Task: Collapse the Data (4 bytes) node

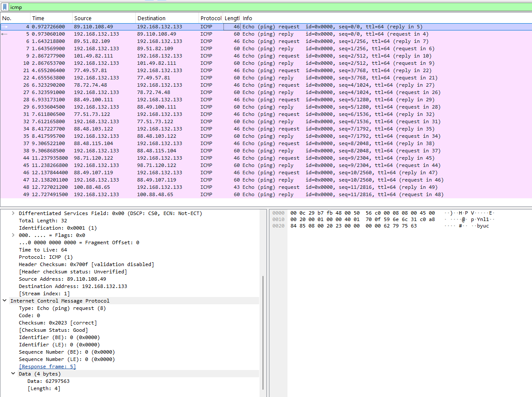Action: click(x=13, y=374)
